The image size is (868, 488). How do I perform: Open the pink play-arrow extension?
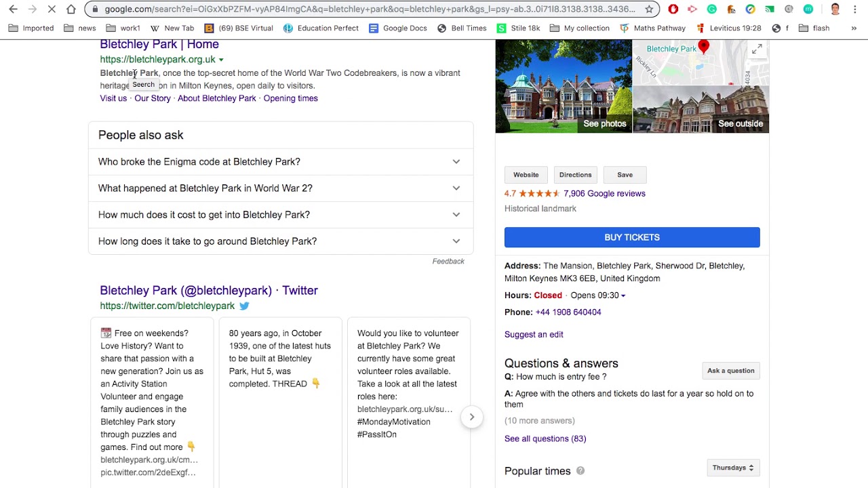(692, 9)
